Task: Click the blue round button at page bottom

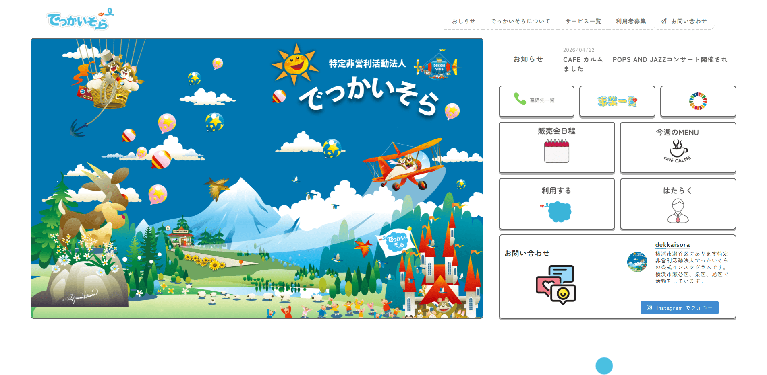Action: (x=604, y=366)
